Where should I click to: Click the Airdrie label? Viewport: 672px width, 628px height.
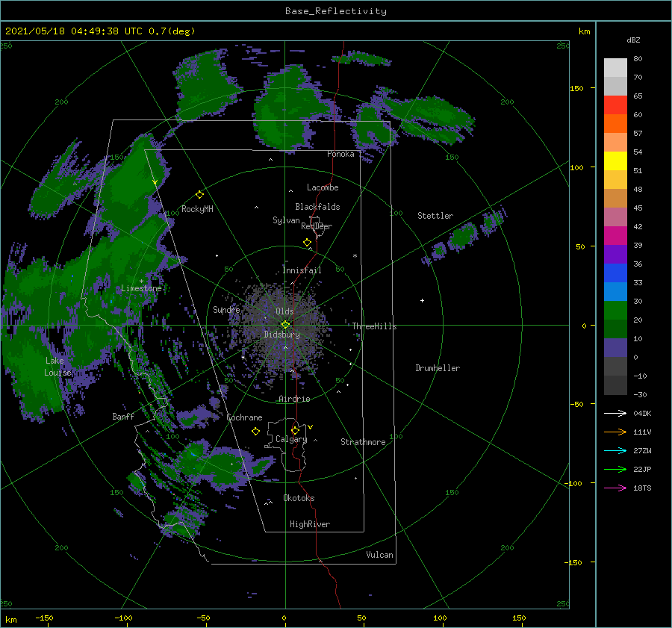click(x=294, y=399)
